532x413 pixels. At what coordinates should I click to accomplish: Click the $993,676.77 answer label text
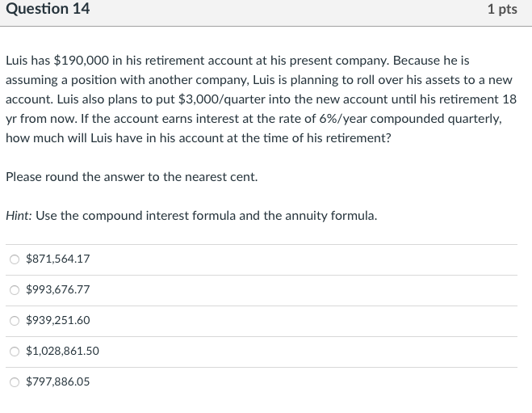(58, 290)
